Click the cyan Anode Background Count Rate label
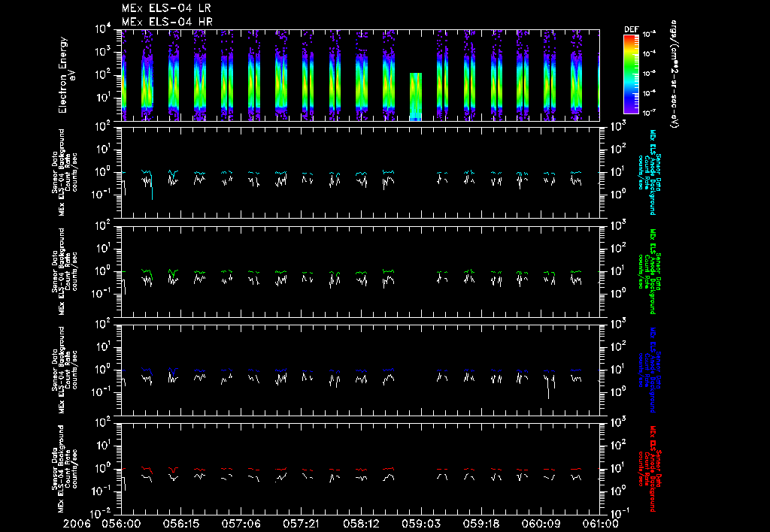 click(649, 172)
